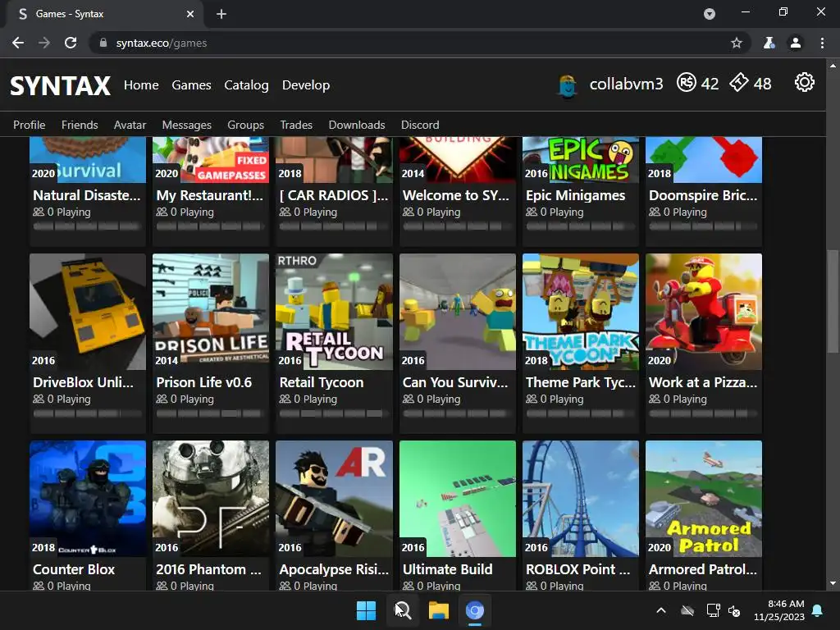Click the page vertical scrollbar
The height and width of the screenshot is (630, 840).
(833, 302)
